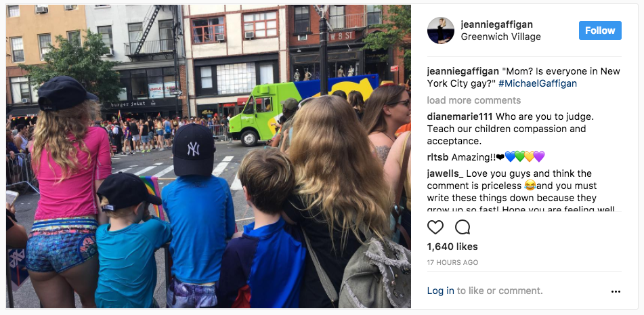This screenshot has height=315, width=644.
Task: Click the NY Yankees cap in photo
Action: click(194, 149)
